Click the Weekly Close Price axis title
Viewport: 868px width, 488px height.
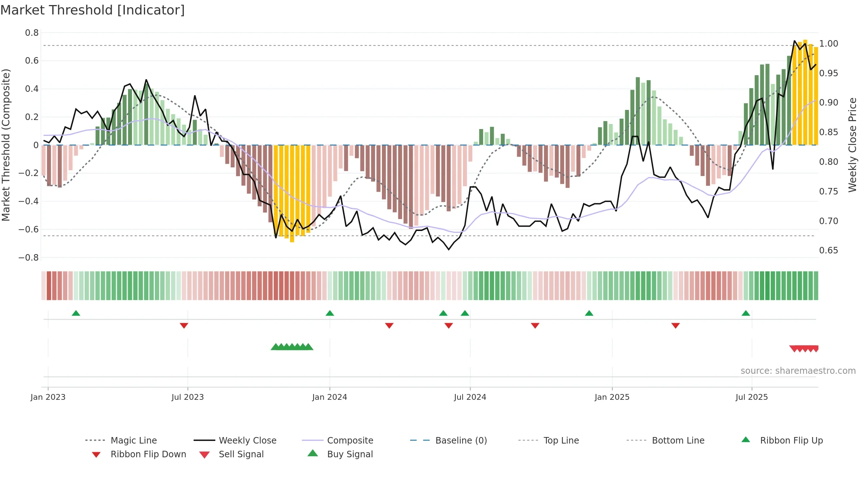point(852,145)
